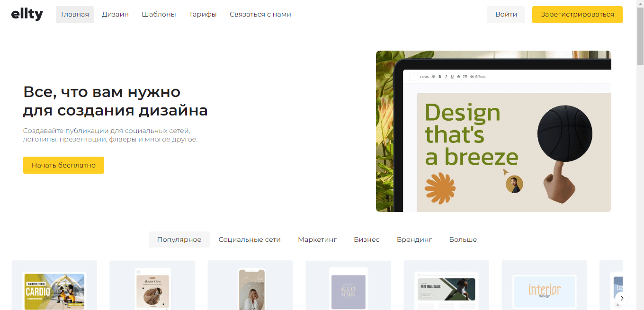The width and height of the screenshot is (644, 310).
Task: Open the Брендинг tab
Action: point(414,239)
